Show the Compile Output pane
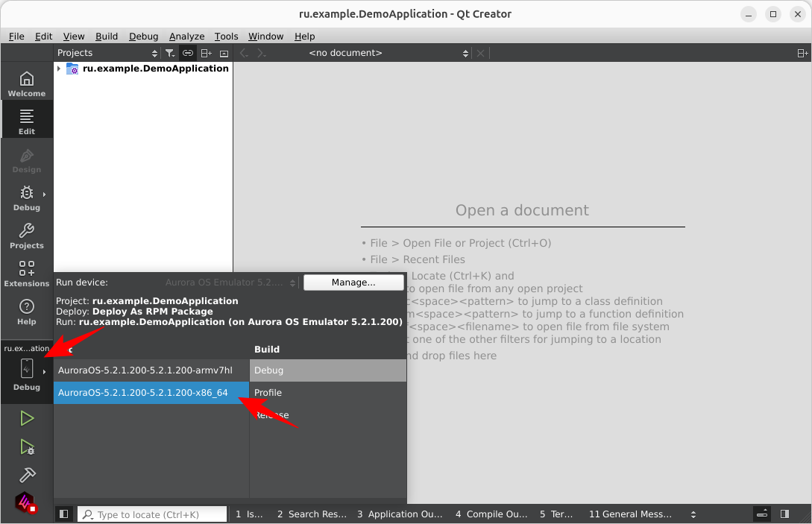The height and width of the screenshot is (524, 812). pyautogui.click(x=491, y=514)
